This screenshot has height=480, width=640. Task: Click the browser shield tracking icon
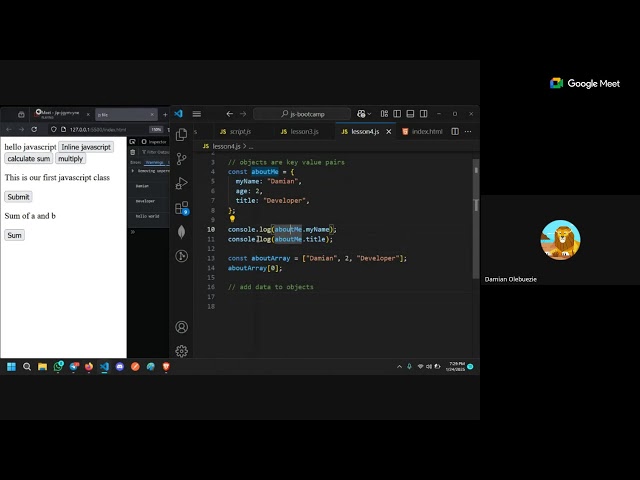53,129
